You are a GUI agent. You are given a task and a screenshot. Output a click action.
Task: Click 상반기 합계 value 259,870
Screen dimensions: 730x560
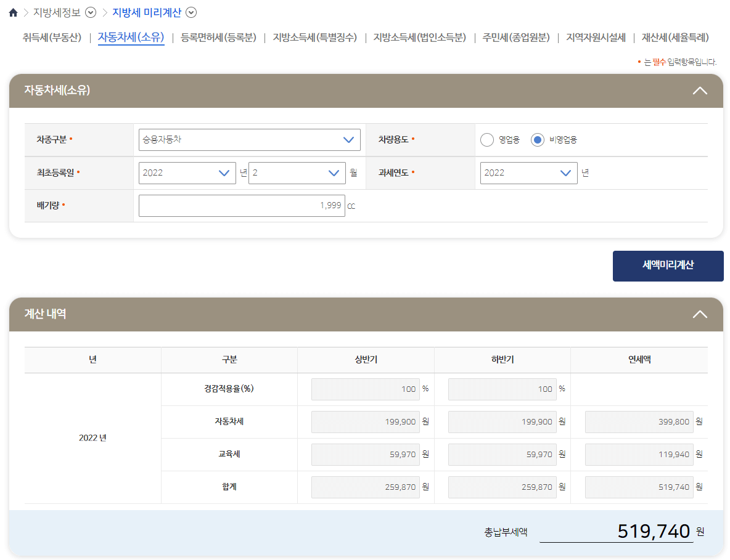pos(366,487)
